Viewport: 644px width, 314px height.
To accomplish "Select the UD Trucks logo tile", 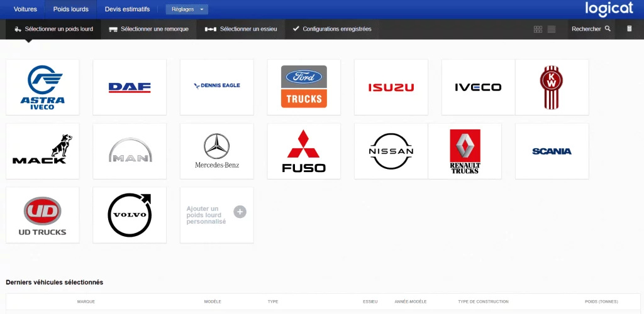I will tap(43, 215).
